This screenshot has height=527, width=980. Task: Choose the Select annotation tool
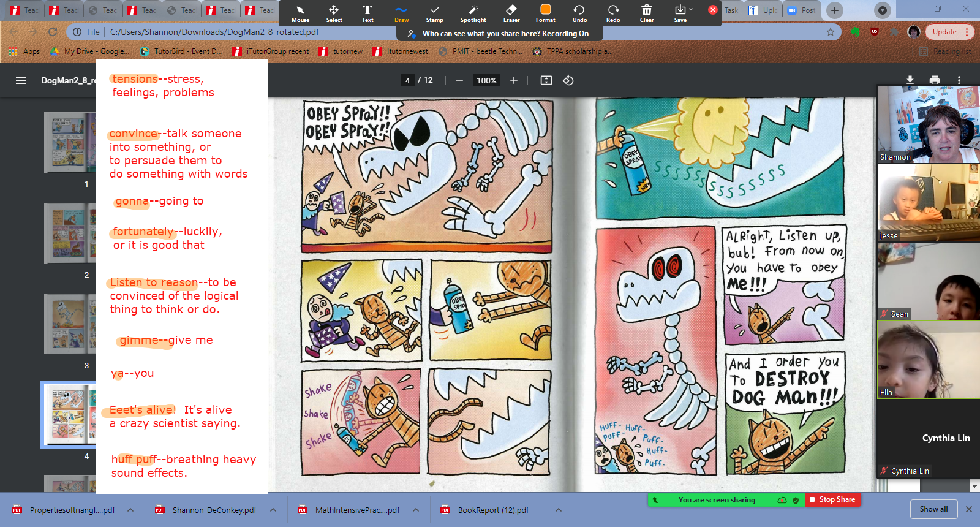tap(334, 13)
